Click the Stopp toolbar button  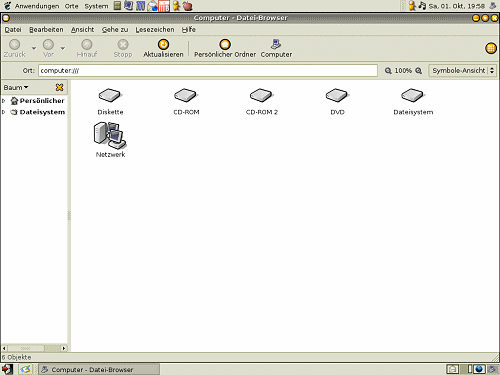[x=123, y=48]
